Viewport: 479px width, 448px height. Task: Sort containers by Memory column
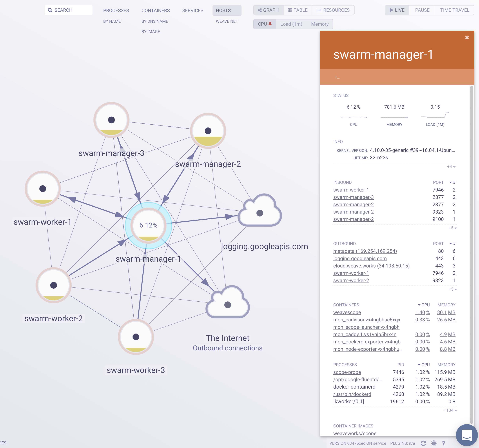point(446,305)
